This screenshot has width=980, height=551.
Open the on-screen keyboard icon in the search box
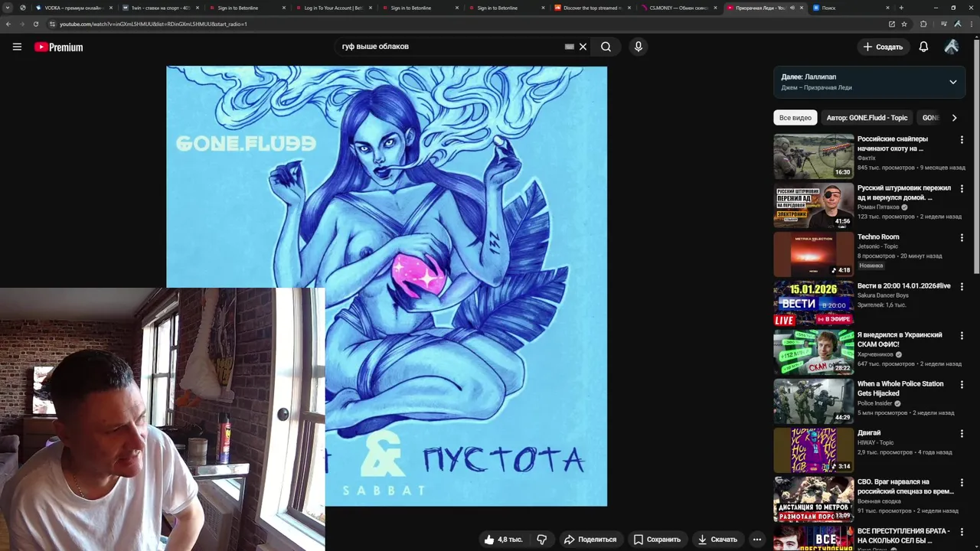[x=569, y=47]
